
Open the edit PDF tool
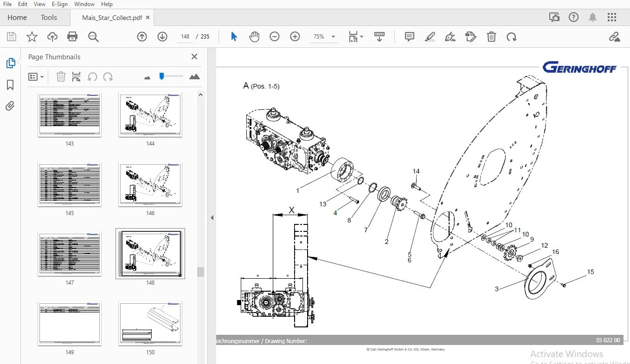point(471,37)
